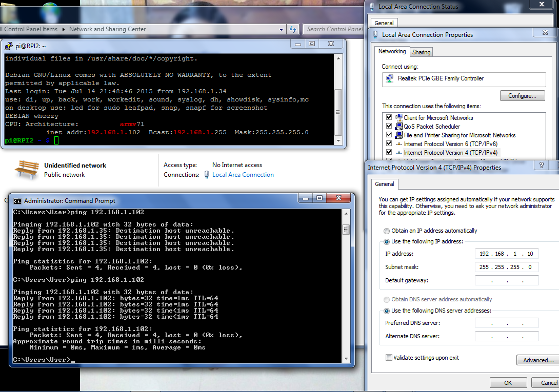Select the Networking tab
The height and width of the screenshot is (392, 559).
tap(392, 52)
